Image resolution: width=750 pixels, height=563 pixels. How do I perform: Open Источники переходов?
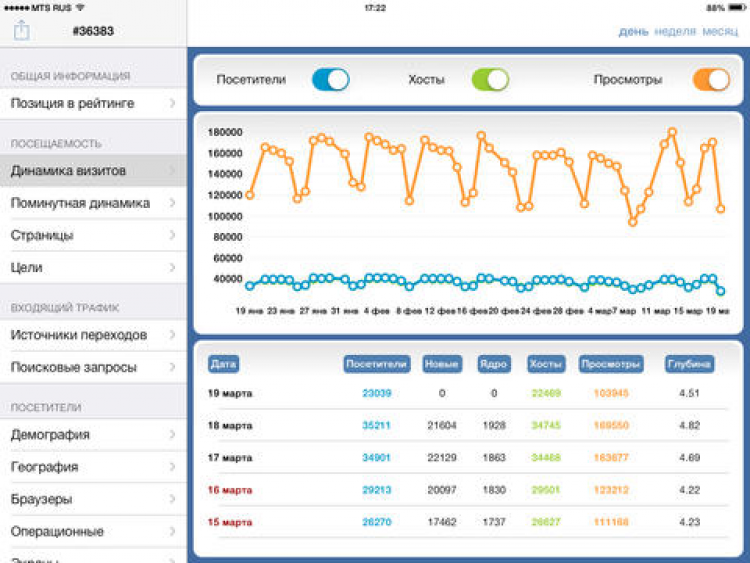(93, 335)
